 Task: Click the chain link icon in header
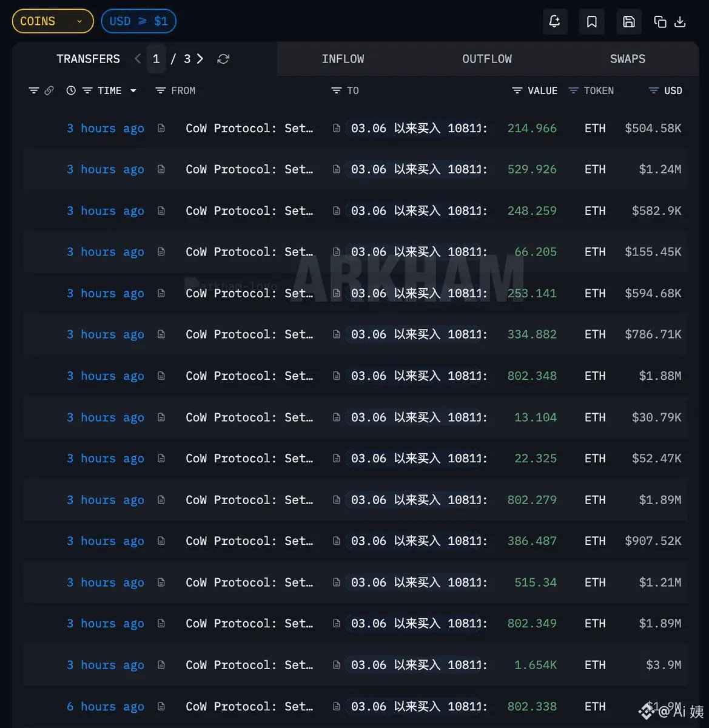pos(49,90)
